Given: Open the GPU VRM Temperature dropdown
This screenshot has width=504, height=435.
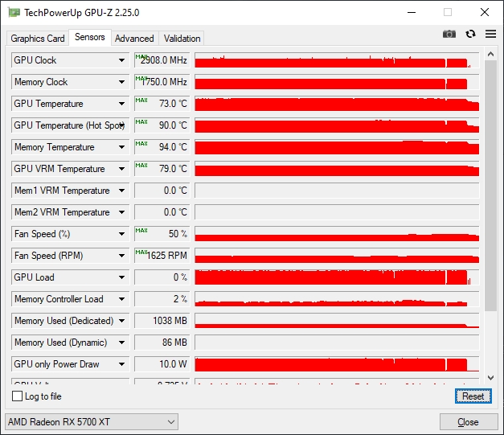Looking at the screenshot, I should coord(121,169).
